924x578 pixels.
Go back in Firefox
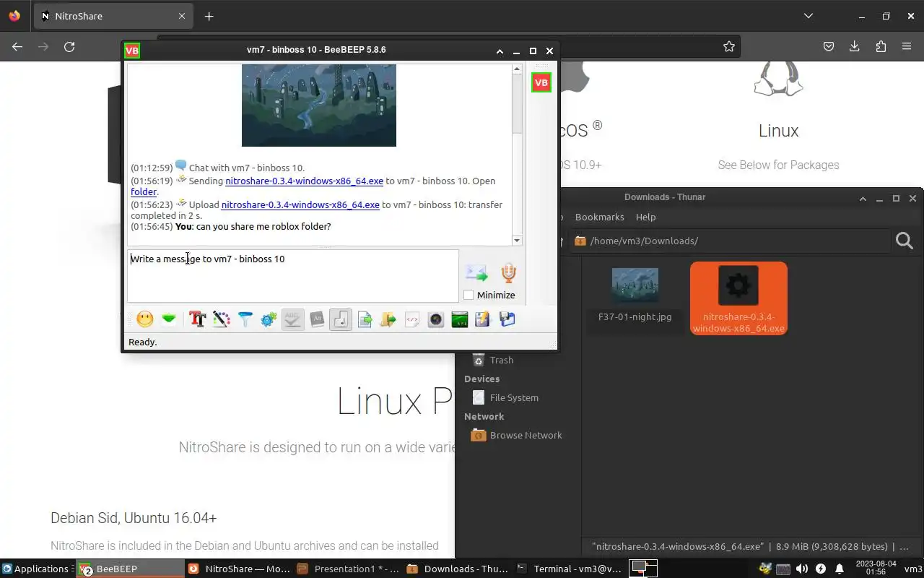pos(17,46)
